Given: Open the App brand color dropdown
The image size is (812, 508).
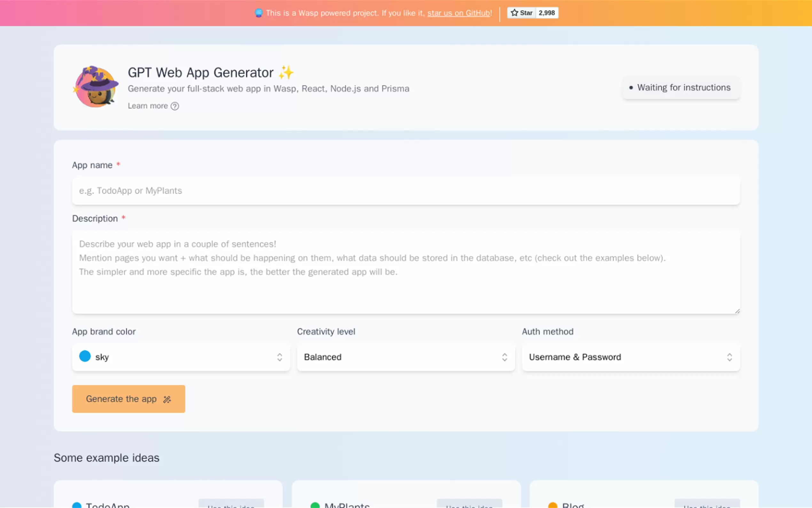Looking at the screenshot, I should [x=181, y=357].
